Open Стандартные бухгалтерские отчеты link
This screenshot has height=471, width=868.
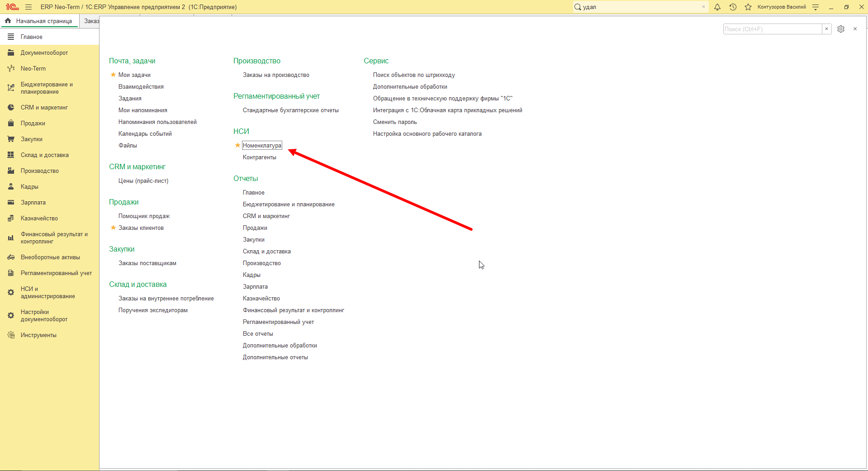coord(290,110)
